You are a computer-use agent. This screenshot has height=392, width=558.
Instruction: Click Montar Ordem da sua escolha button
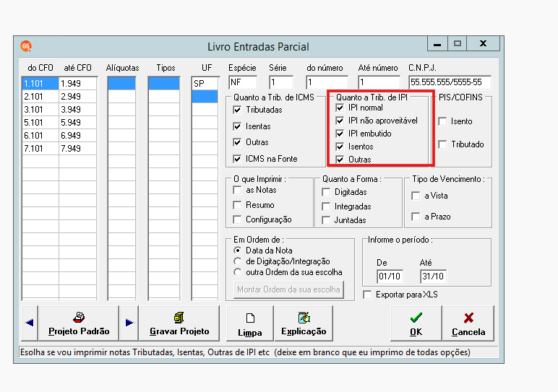coord(288,289)
